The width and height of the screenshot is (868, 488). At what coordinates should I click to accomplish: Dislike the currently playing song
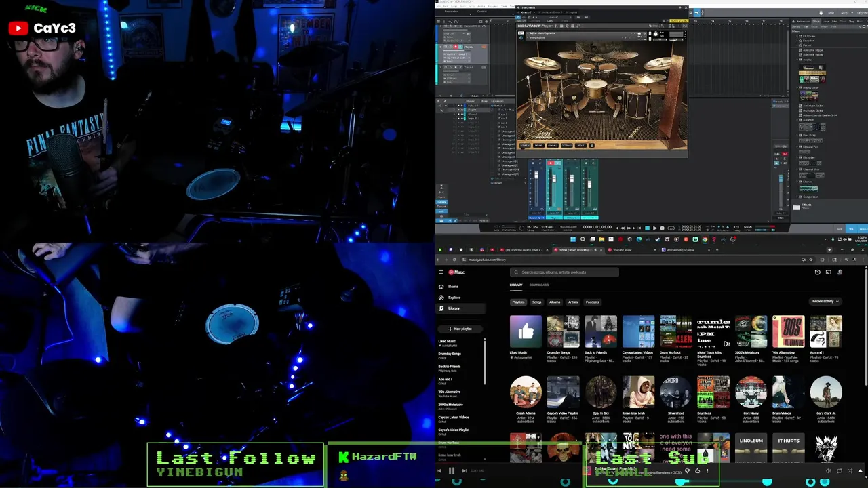coord(687,470)
